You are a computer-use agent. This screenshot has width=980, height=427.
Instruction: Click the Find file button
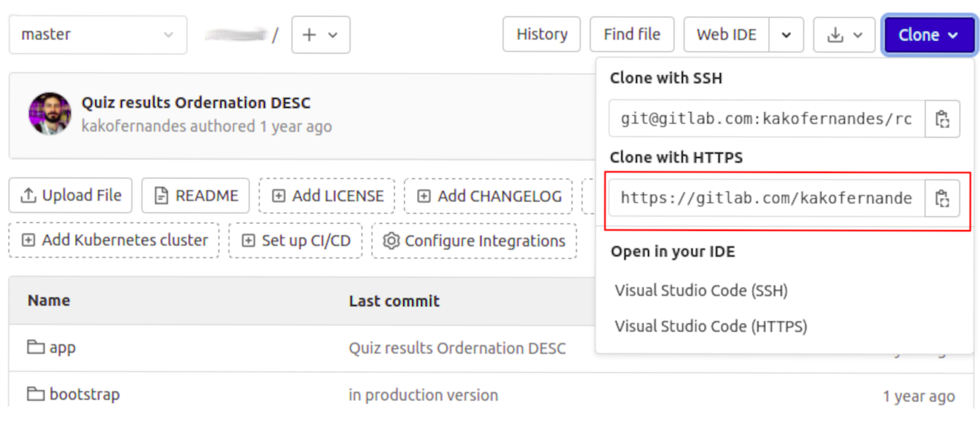coord(632,35)
